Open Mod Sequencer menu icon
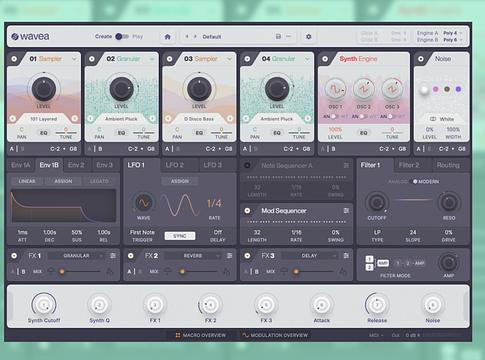This screenshot has width=485, height=360. coord(346,211)
